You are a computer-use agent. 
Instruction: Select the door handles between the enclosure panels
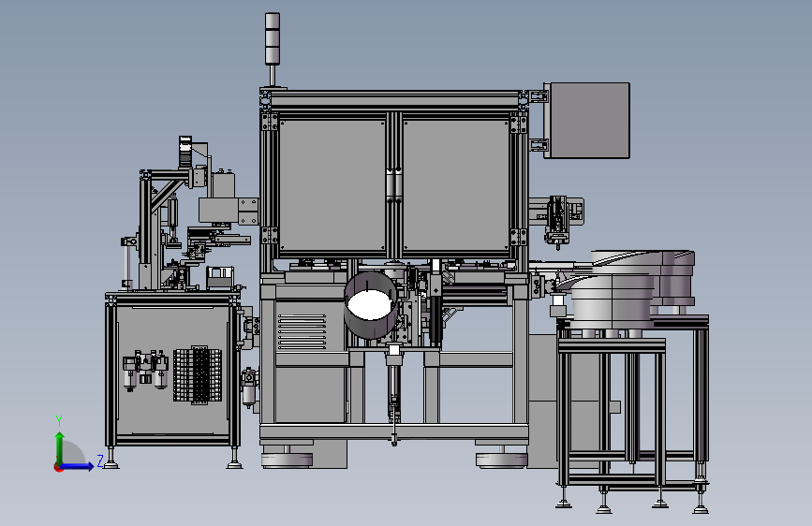[394, 185]
